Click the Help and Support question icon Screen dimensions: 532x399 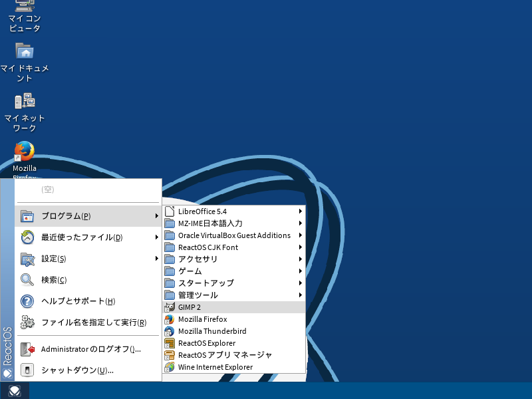coord(27,301)
